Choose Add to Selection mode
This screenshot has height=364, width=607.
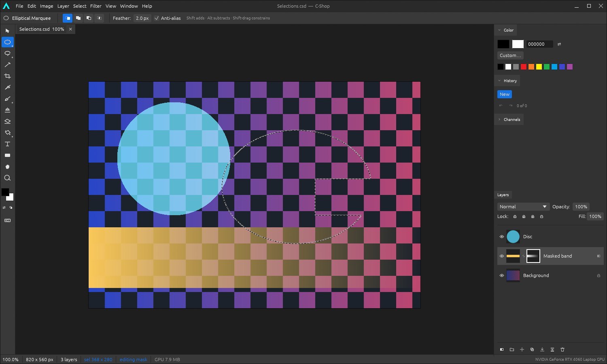click(78, 18)
